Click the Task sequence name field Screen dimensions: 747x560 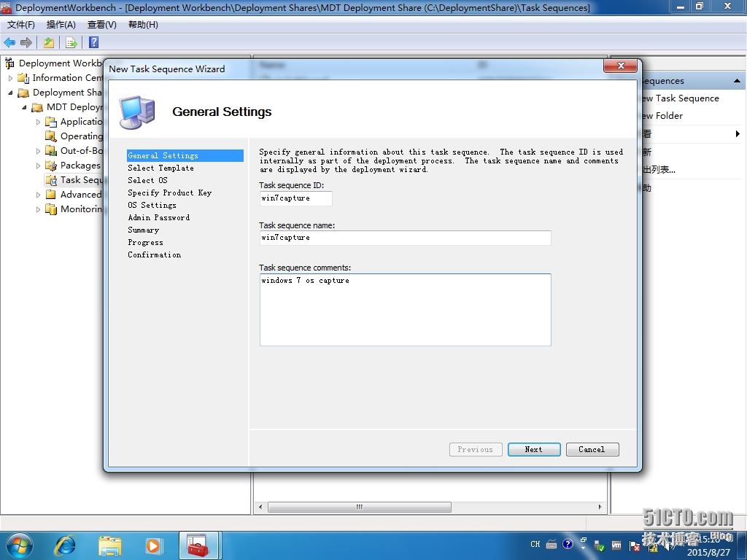(x=406, y=238)
